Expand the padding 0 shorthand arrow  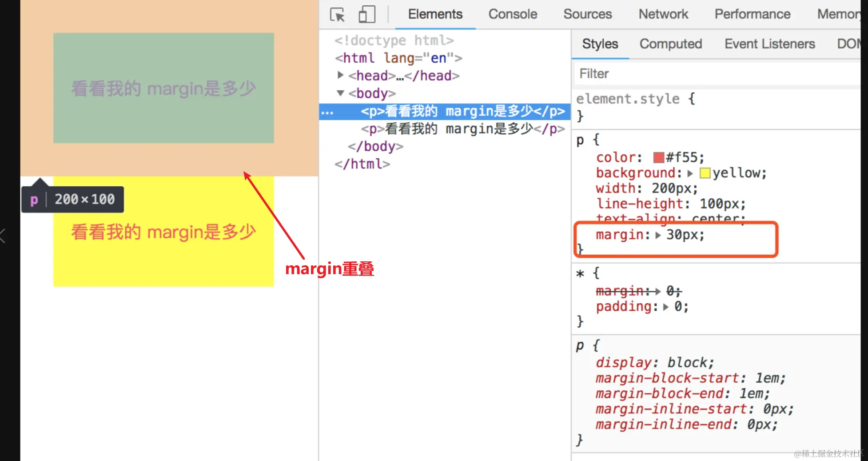tap(665, 307)
